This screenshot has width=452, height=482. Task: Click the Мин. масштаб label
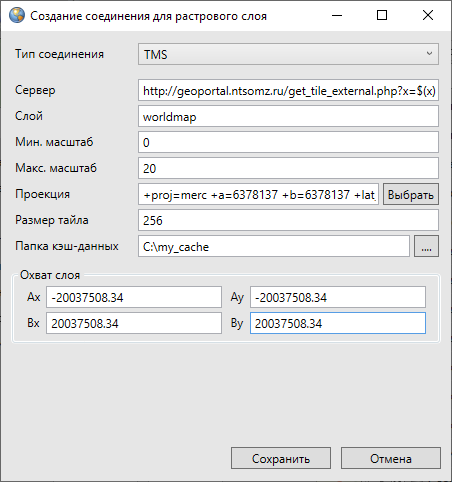coord(54,142)
